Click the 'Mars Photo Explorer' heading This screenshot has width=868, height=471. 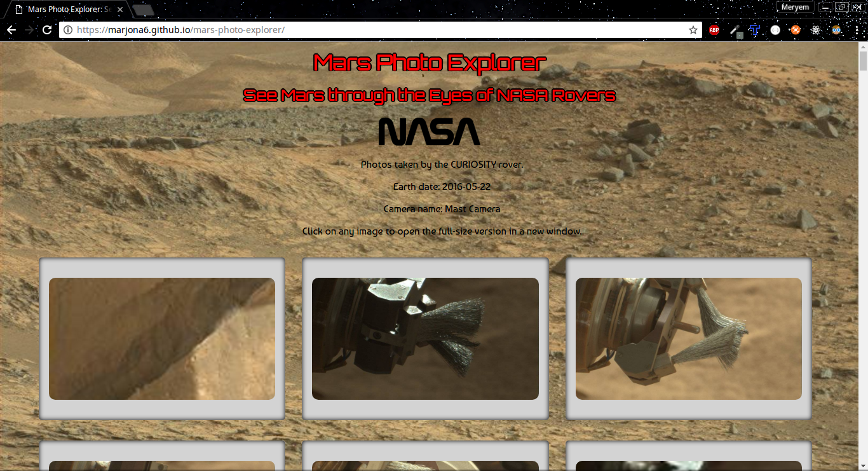(430, 63)
